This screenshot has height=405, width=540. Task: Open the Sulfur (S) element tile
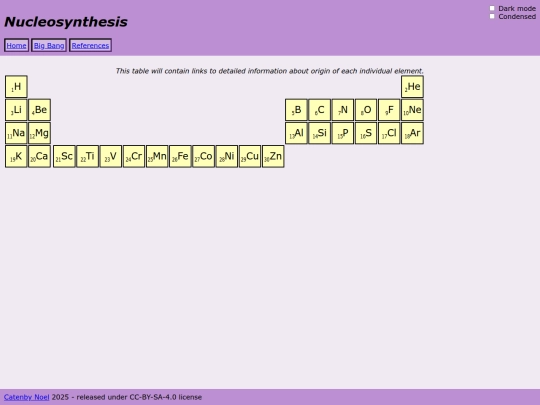coord(366,133)
